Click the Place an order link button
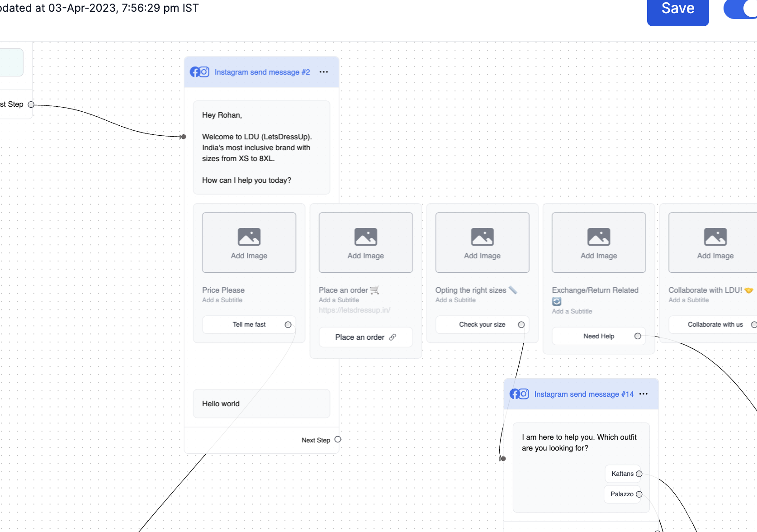 pos(365,337)
